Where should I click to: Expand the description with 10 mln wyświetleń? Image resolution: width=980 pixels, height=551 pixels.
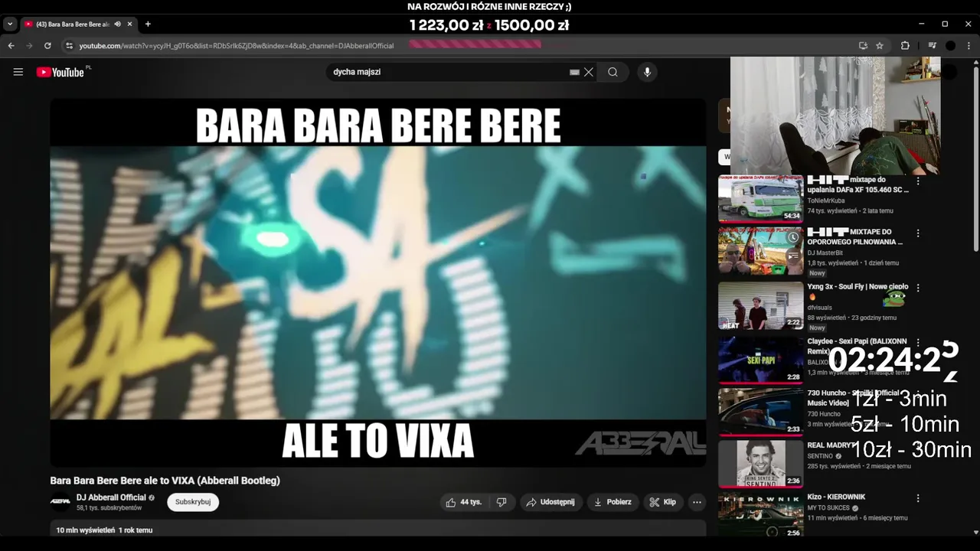(x=378, y=530)
